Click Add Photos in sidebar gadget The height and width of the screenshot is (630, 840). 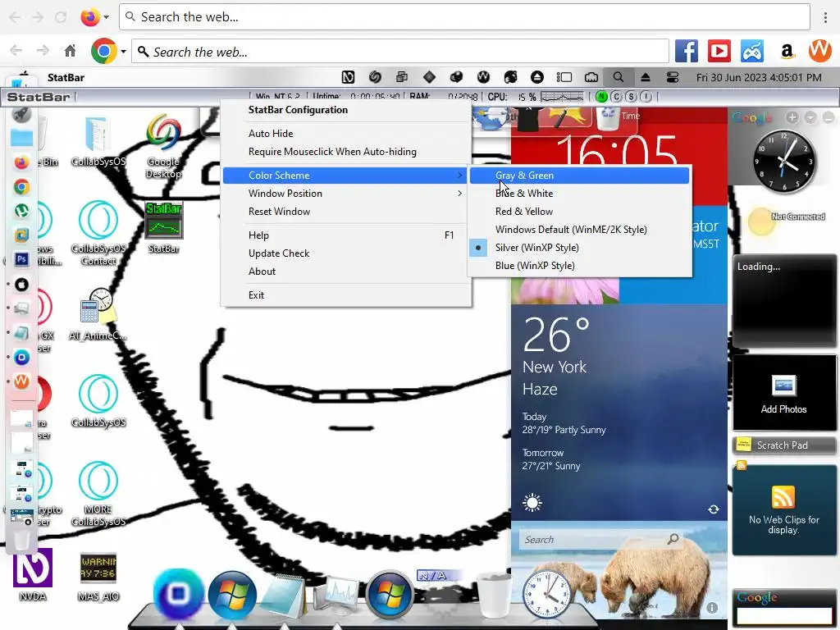(784, 393)
